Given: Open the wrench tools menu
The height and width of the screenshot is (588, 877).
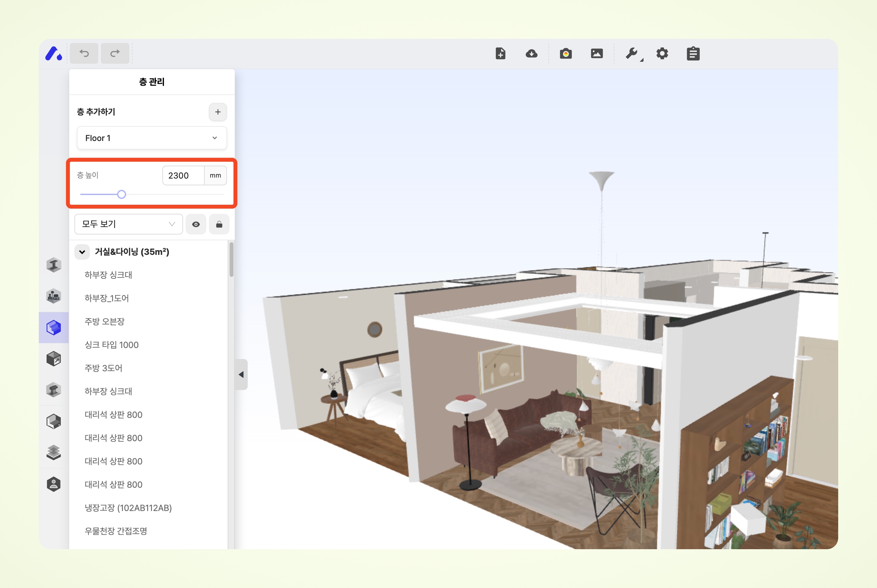Looking at the screenshot, I should pos(632,54).
